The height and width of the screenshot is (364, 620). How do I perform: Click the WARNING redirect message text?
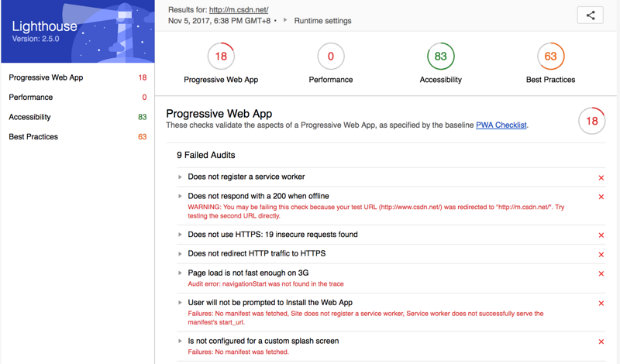point(376,211)
